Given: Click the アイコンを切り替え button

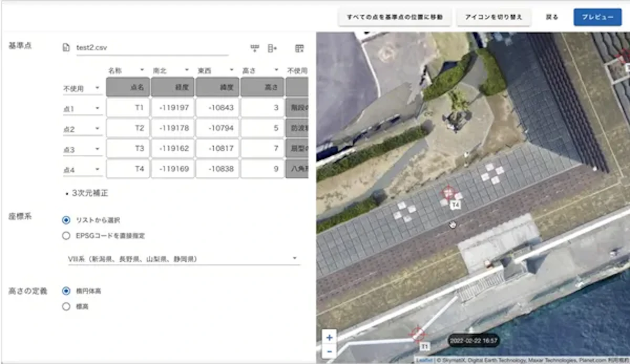Looking at the screenshot, I should (493, 17).
